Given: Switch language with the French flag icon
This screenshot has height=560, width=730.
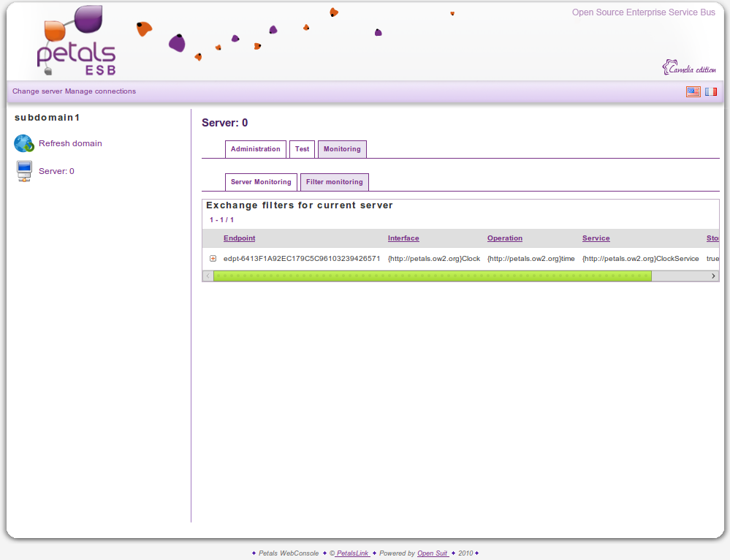Looking at the screenshot, I should 710,91.
